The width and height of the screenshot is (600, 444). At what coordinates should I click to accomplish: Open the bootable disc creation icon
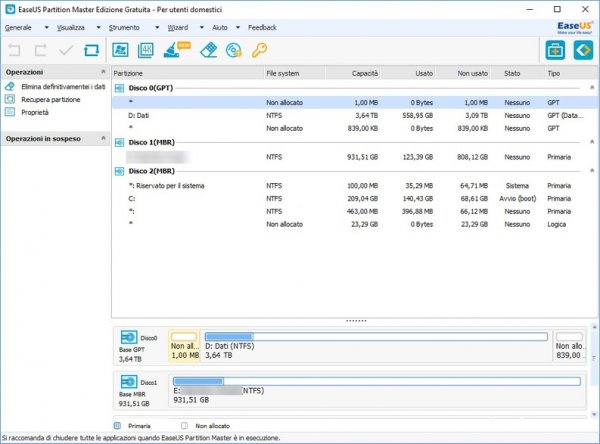[x=234, y=50]
